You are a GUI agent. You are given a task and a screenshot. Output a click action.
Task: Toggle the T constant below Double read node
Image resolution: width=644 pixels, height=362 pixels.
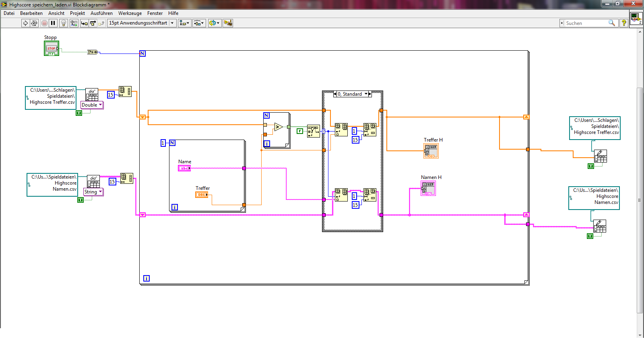79,113
